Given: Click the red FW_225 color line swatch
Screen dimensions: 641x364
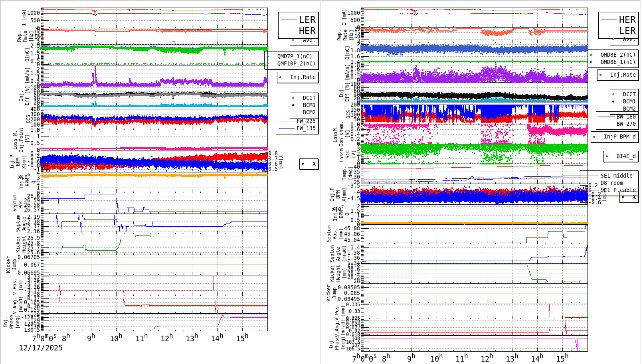Looking at the screenshot, I should pyautogui.click(x=286, y=121).
